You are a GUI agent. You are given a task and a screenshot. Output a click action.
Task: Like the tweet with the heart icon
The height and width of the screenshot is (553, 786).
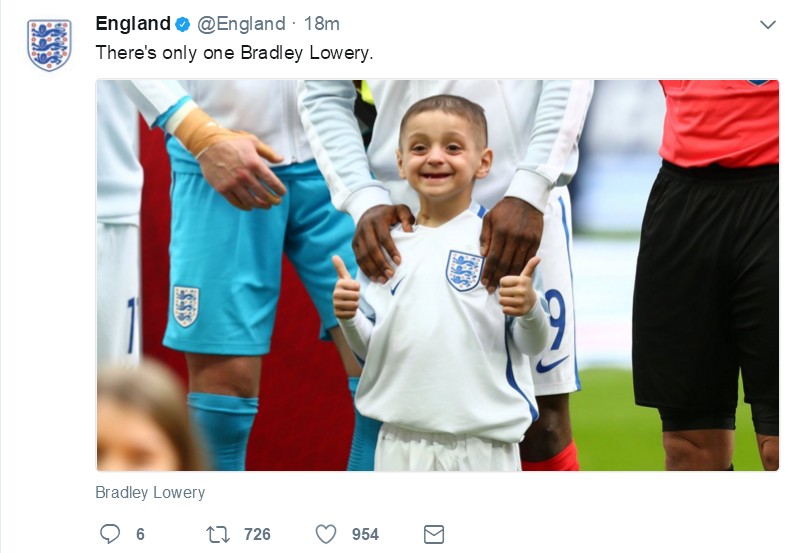(326, 534)
